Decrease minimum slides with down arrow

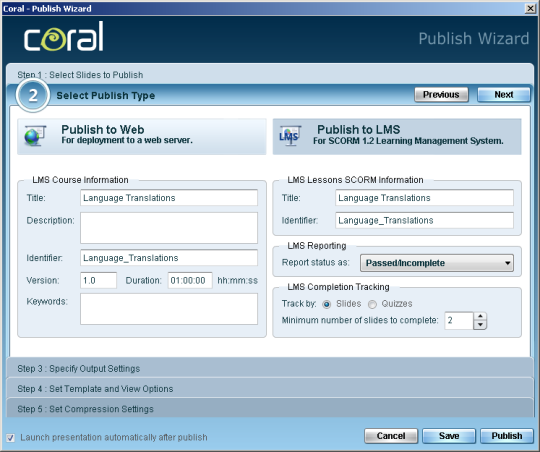coord(480,325)
